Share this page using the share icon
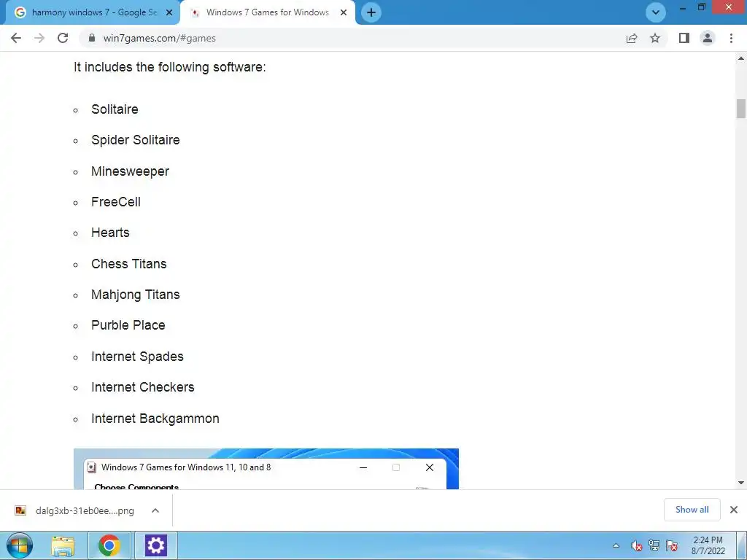The image size is (747, 560). pyautogui.click(x=632, y=38)
